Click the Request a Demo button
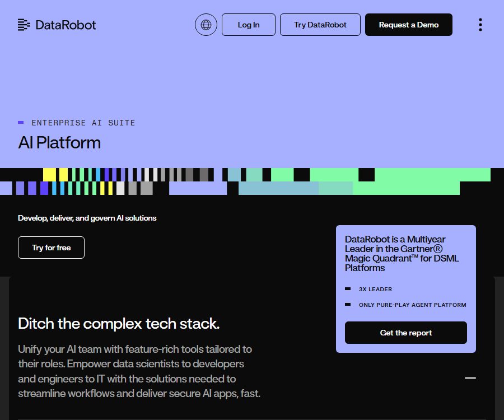This screenshot has width=504, height=420. pos(409,25)
